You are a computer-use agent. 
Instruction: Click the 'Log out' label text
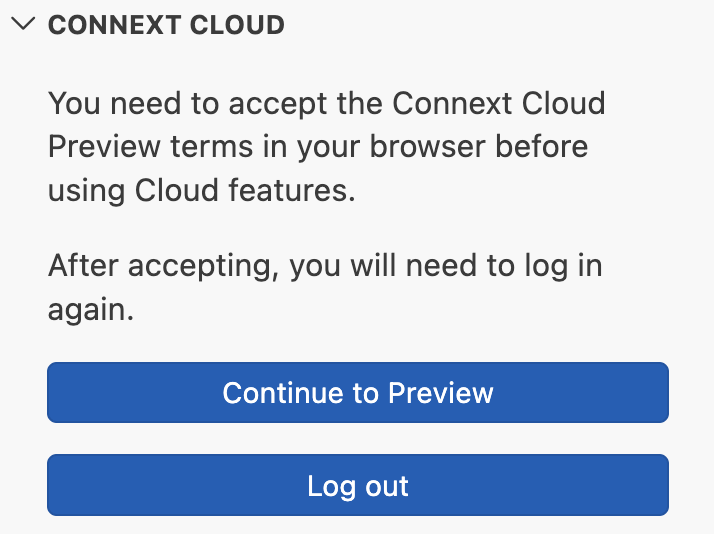coord(358,486)
